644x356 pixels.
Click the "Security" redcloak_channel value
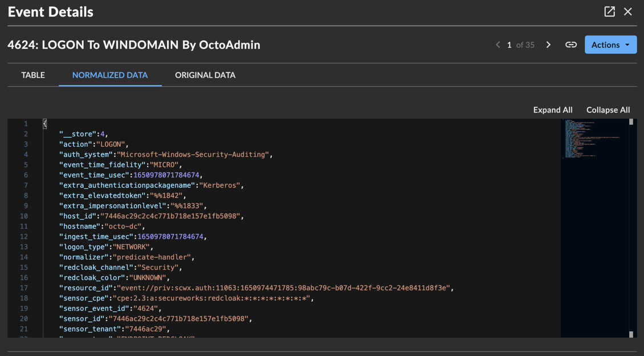158,268
